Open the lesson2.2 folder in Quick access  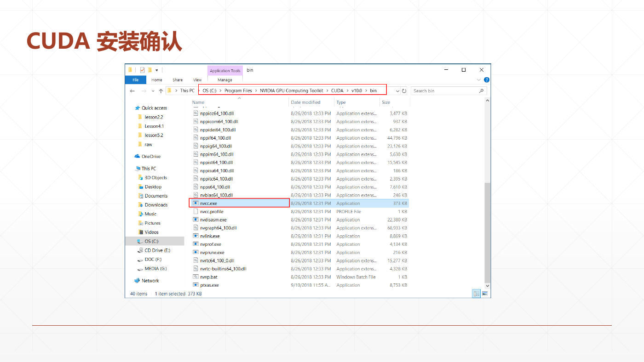pos(154,117)
